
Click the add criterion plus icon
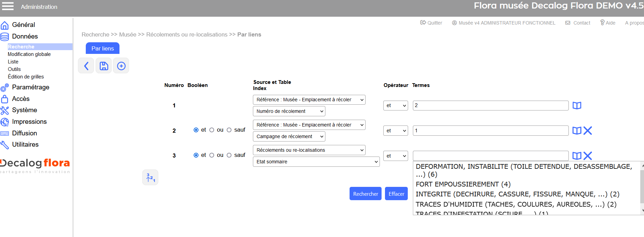point(121,66)
